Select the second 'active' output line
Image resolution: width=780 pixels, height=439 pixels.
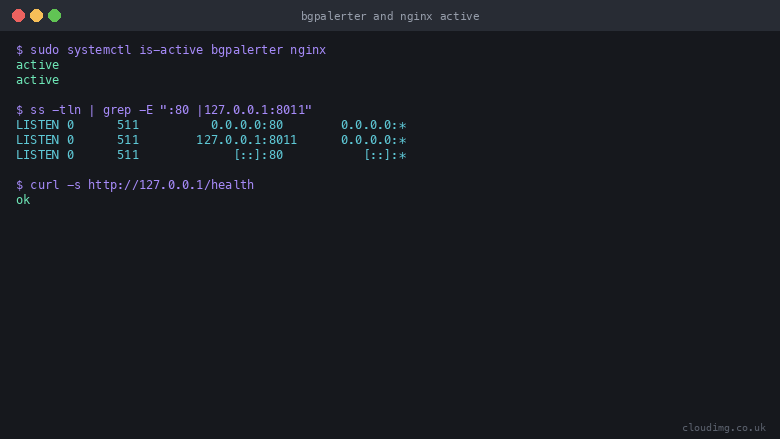point(37,80)
